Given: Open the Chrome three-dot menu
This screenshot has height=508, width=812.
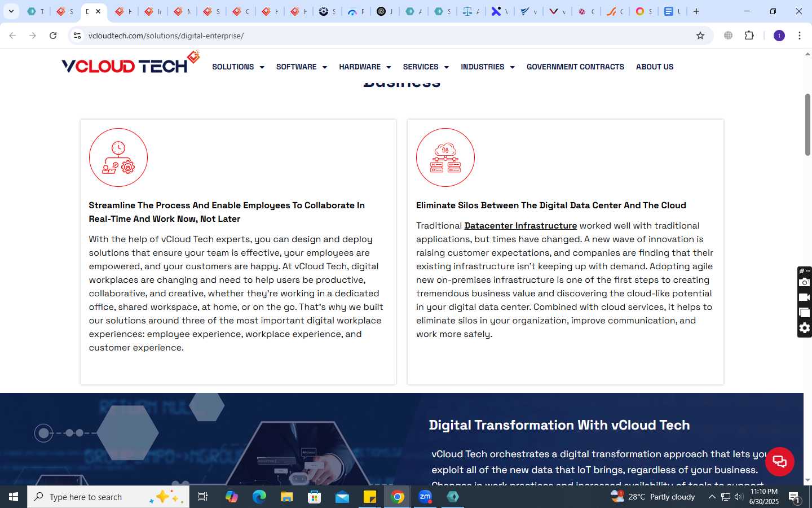Looking at the screenshot, I should [x=800, y=36].
